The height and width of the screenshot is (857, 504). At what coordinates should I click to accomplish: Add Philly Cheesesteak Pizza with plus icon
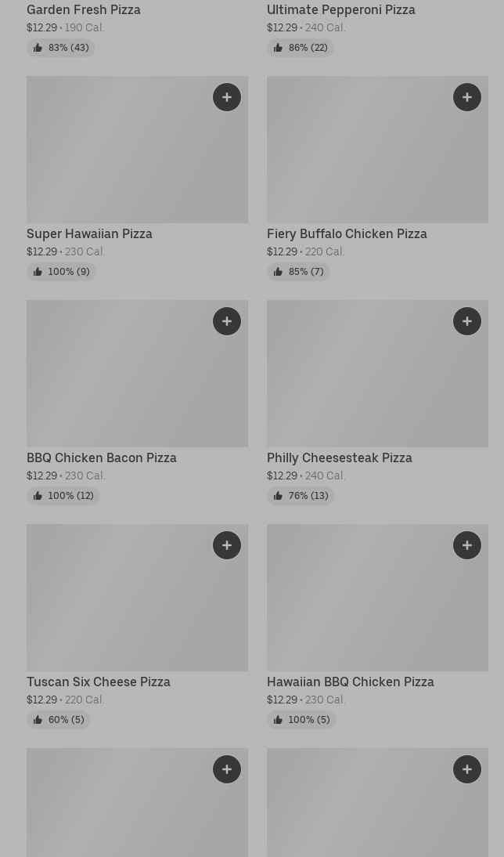pyautogui.click(x=467, y=321)
